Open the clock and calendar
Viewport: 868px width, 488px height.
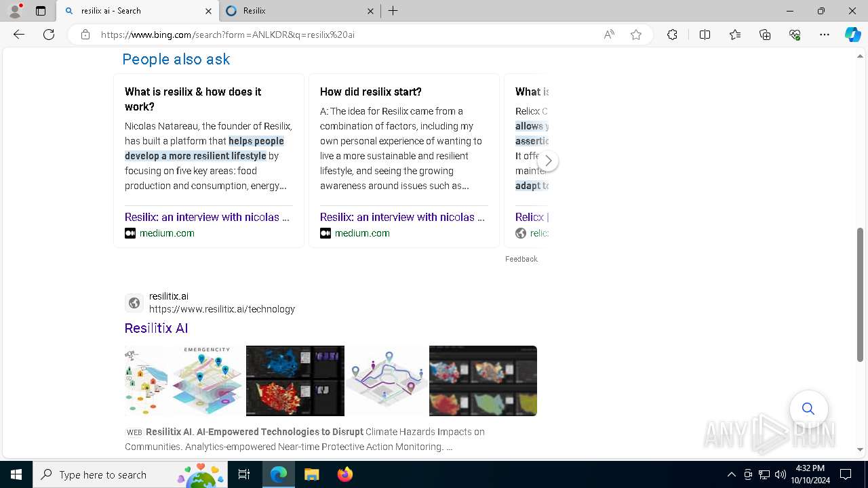coord(810,474)
